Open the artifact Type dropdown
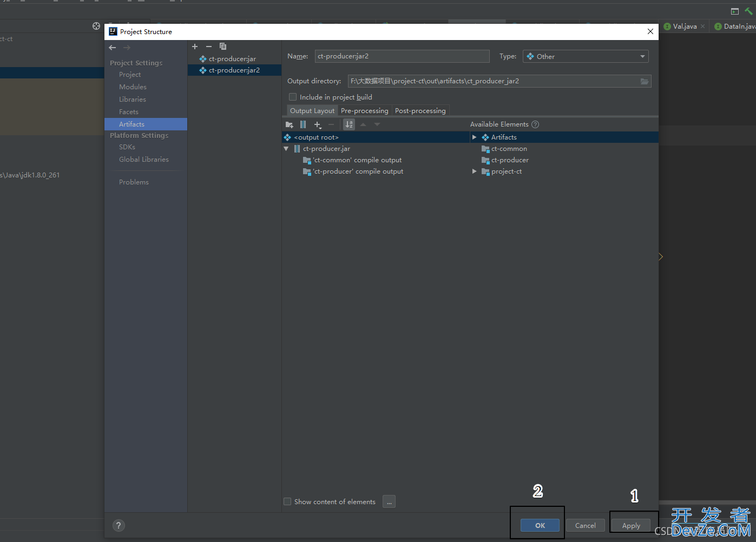 586,56
